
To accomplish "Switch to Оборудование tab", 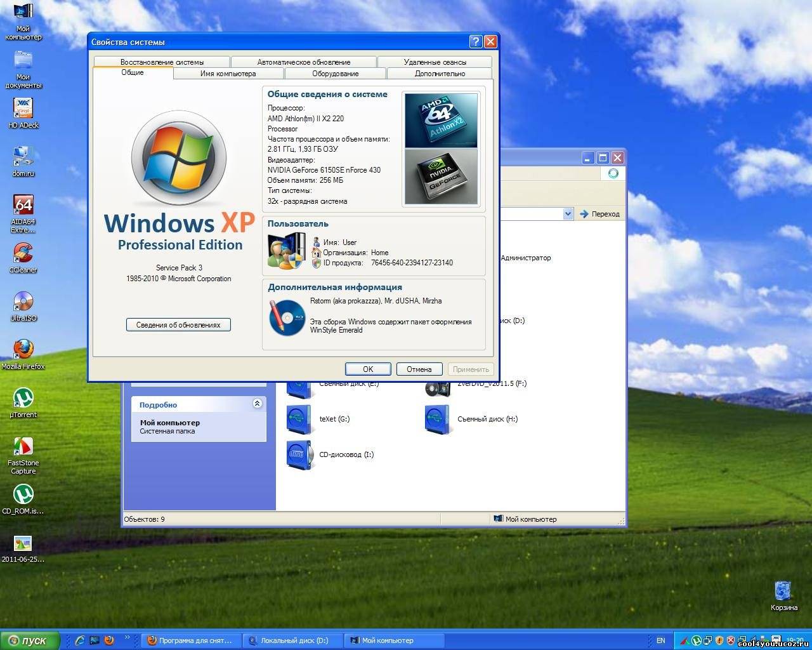I will (x=336, y=74).
